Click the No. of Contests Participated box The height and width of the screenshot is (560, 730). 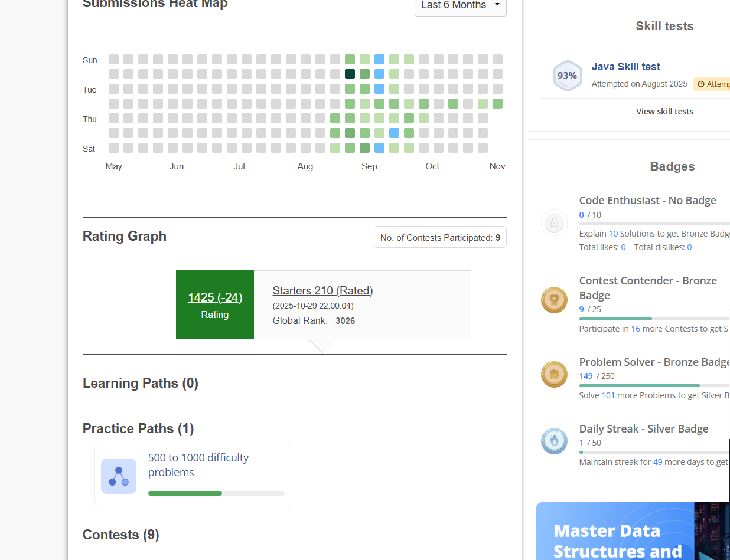tap(440, 237)
